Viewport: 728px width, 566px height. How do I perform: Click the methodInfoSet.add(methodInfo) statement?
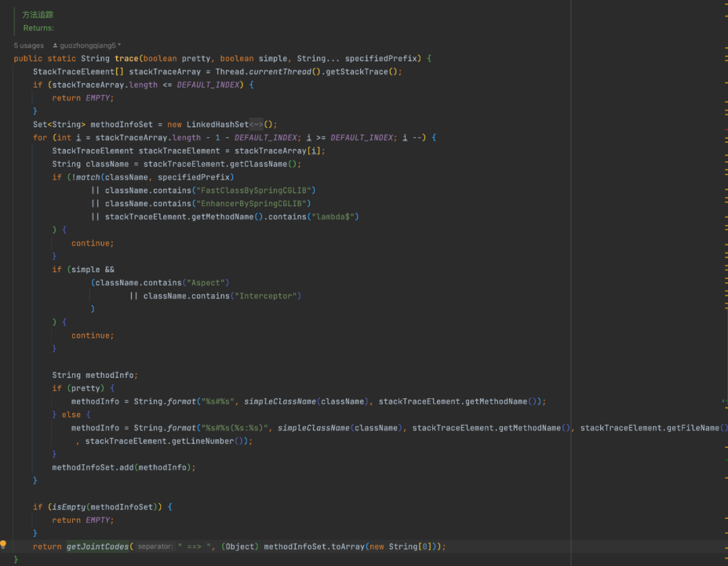[x=123, y=468]
